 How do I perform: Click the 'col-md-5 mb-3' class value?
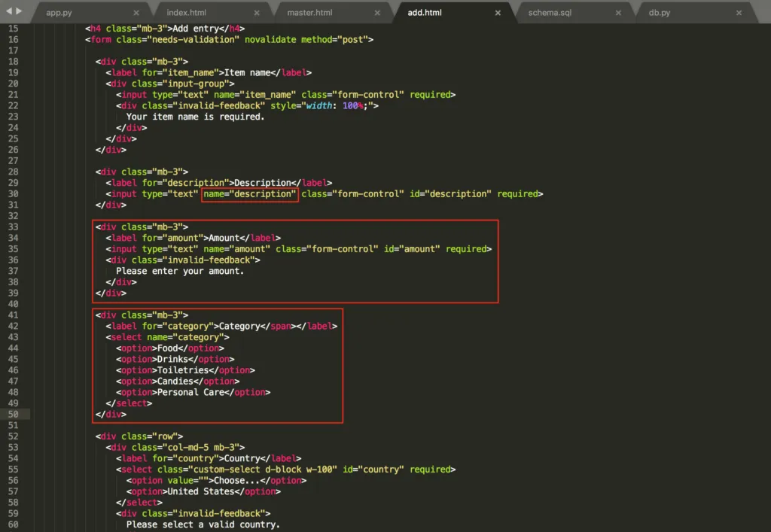click(203, 448)
